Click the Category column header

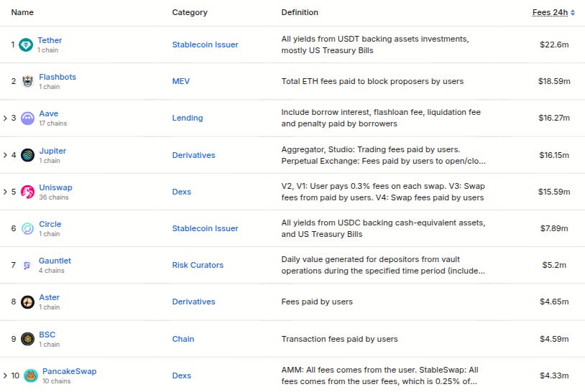pos(190,12)
